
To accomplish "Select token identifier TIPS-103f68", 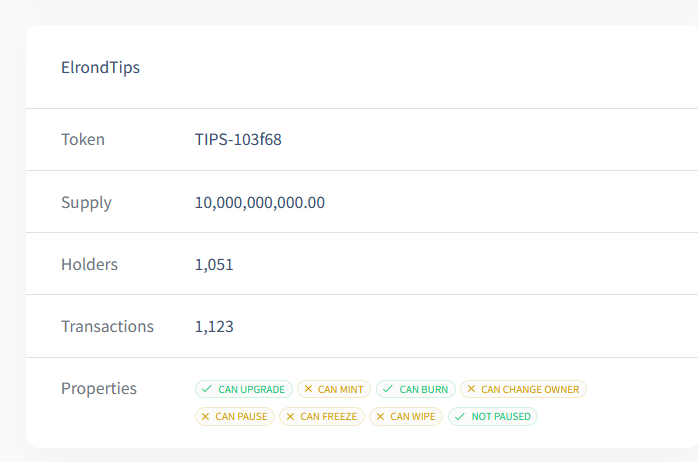I will click(x=238, y=139).
